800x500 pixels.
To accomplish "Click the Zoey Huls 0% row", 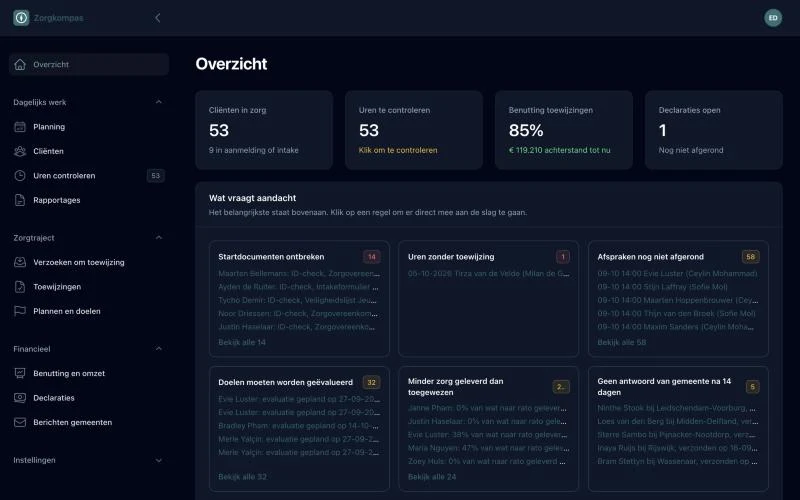I will (x=489, y=461).
